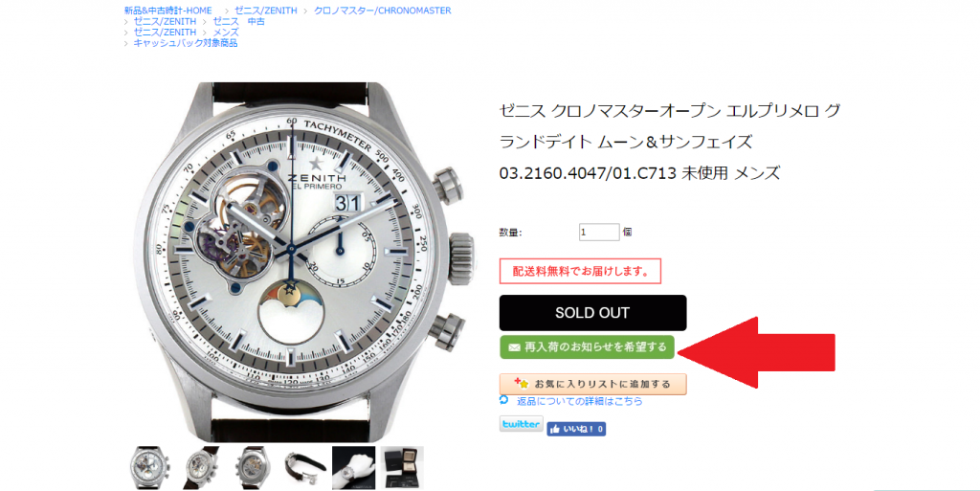The image size is (980, 491).
Task: Click the Twitter share button
Action: (x=521, y=424)
